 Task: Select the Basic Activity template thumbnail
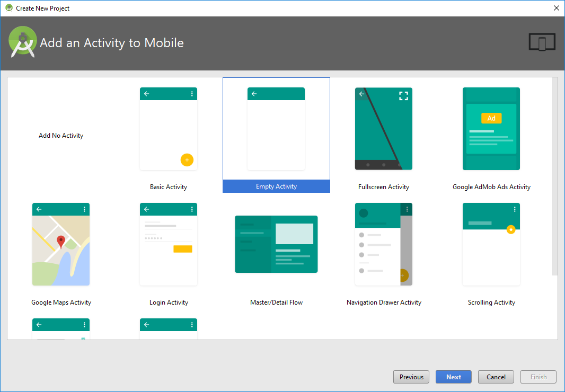click(168, 129)
